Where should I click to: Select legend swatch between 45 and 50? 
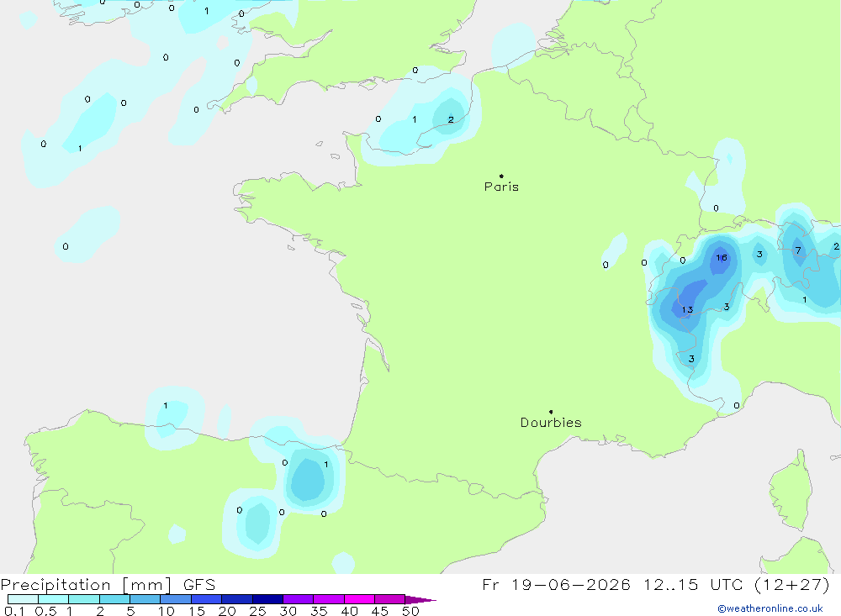[x=390, y=599]
